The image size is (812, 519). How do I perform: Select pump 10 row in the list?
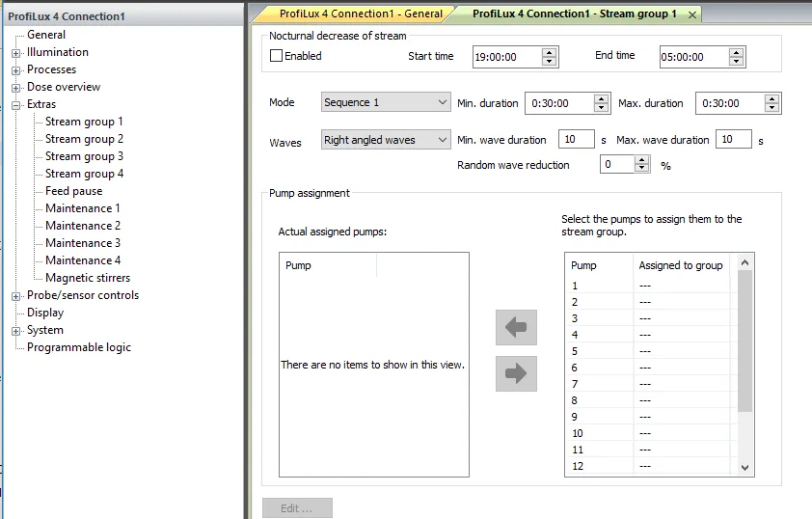coord(651,433)
